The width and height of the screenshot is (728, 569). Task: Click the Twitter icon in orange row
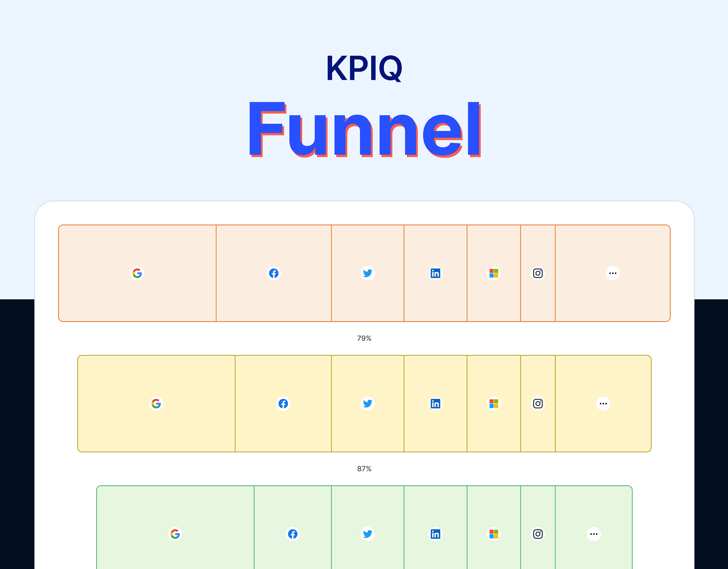click(x=367, y=273)
